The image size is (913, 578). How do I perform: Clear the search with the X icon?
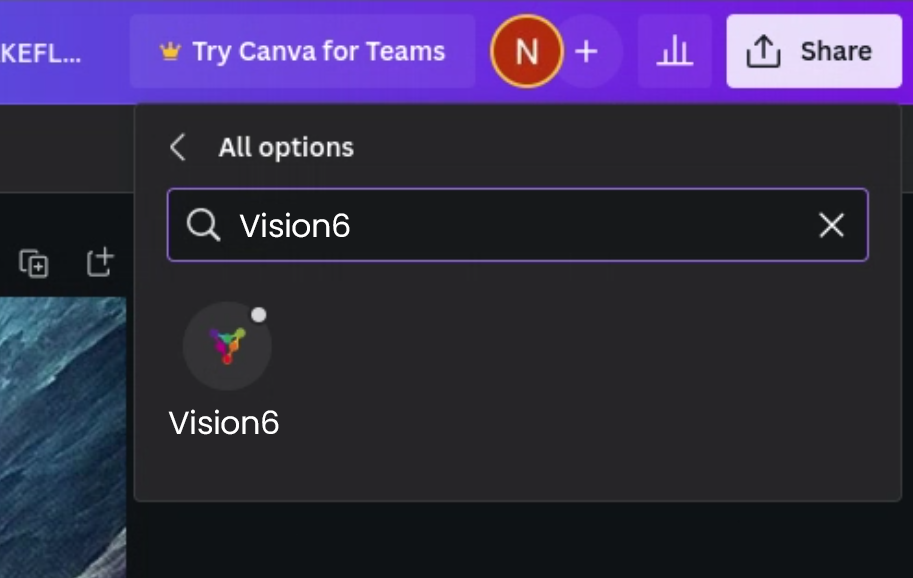point(831,225)
